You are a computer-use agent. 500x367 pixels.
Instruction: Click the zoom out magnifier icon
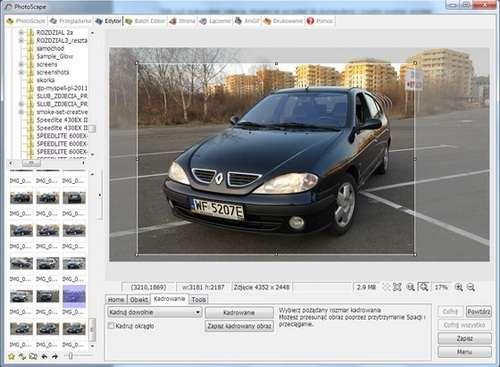pos(471,287)
